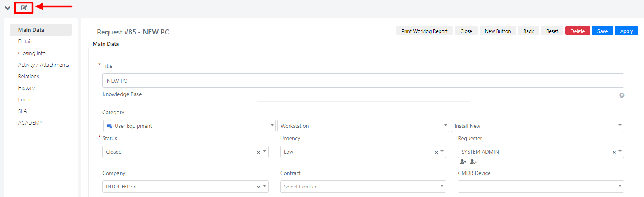
Task: Switch to the Details section
Action: 26,41
